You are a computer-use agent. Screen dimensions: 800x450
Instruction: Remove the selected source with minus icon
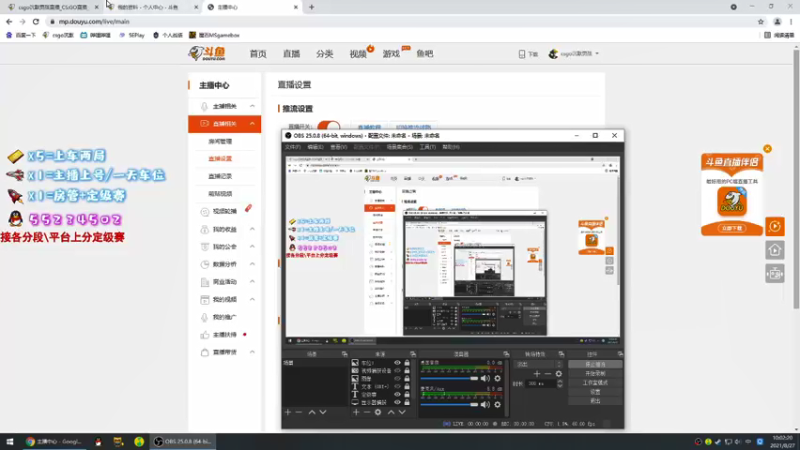tap(367, 412)
